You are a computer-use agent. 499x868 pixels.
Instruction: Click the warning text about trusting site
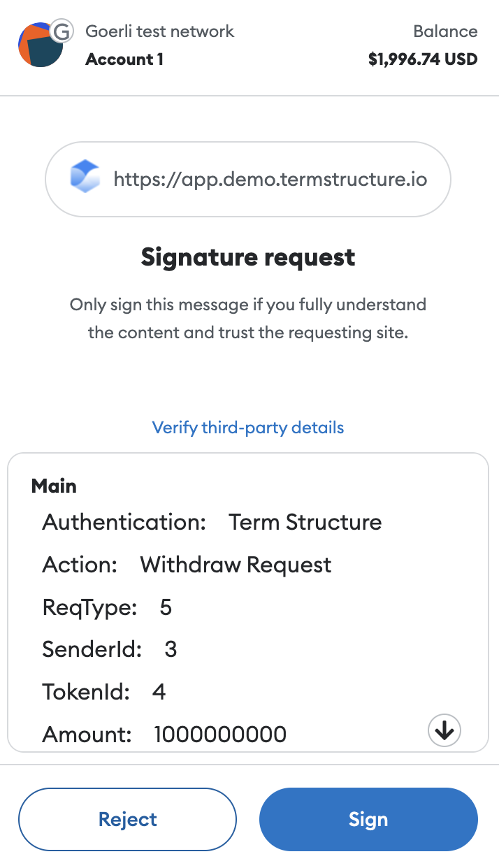click(248, 319)
